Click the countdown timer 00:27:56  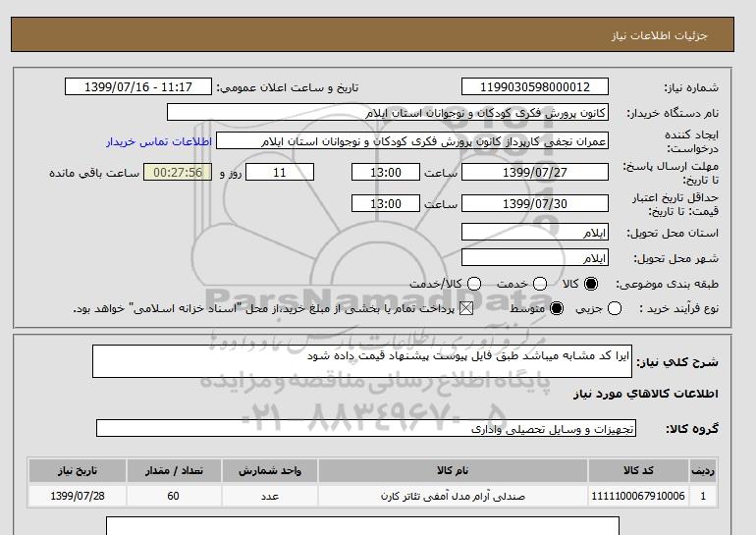(178, 172)
